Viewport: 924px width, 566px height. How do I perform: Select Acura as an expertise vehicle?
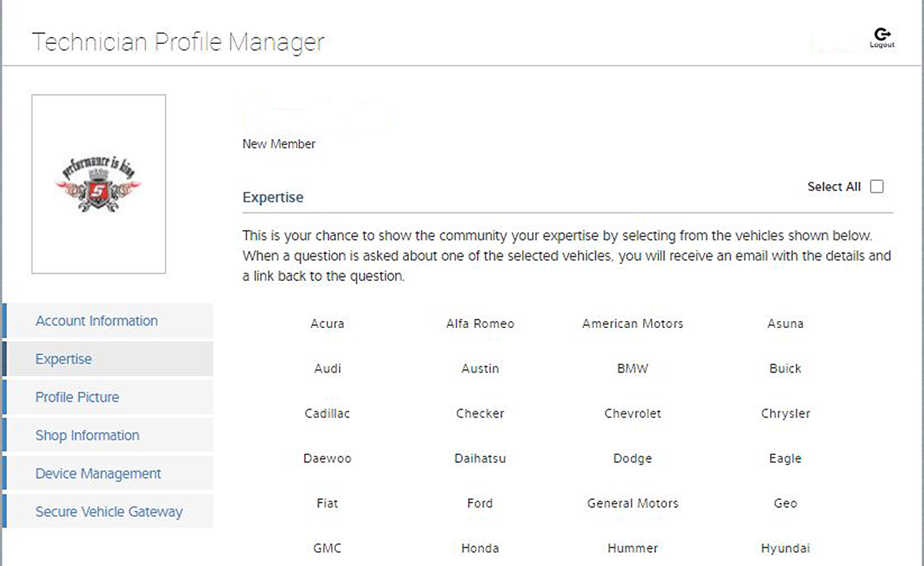point(327,323)
